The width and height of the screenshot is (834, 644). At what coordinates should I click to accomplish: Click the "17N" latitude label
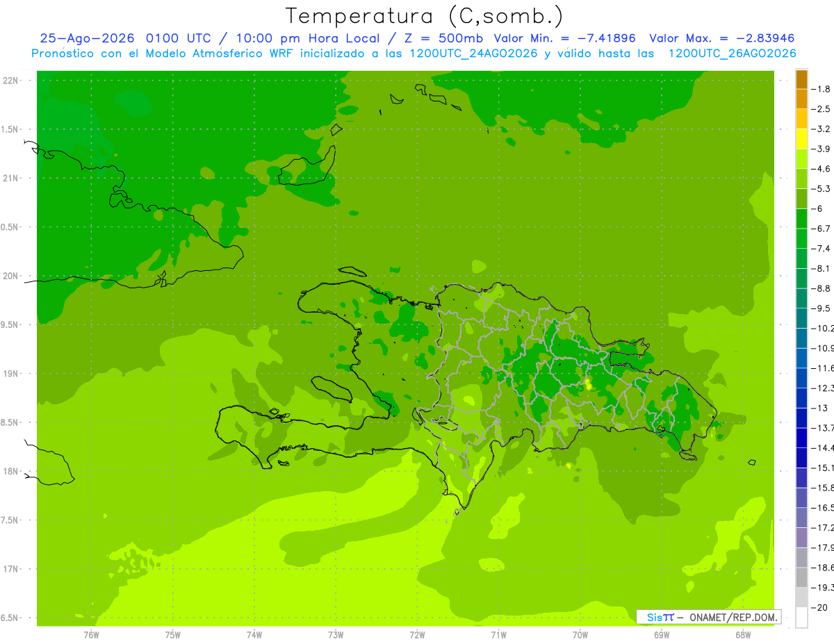[10, 569]
